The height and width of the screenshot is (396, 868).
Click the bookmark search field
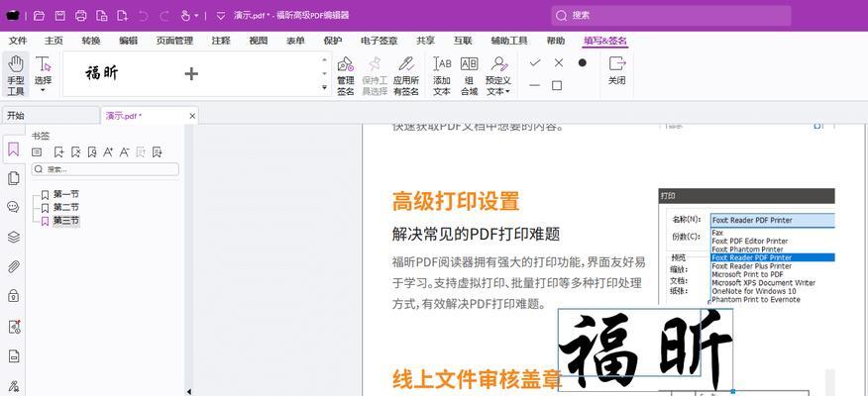point(105,169)
